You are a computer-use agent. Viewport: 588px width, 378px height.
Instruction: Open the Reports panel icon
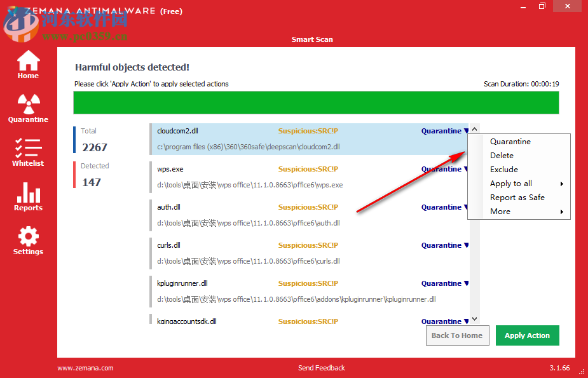(27, 195)
